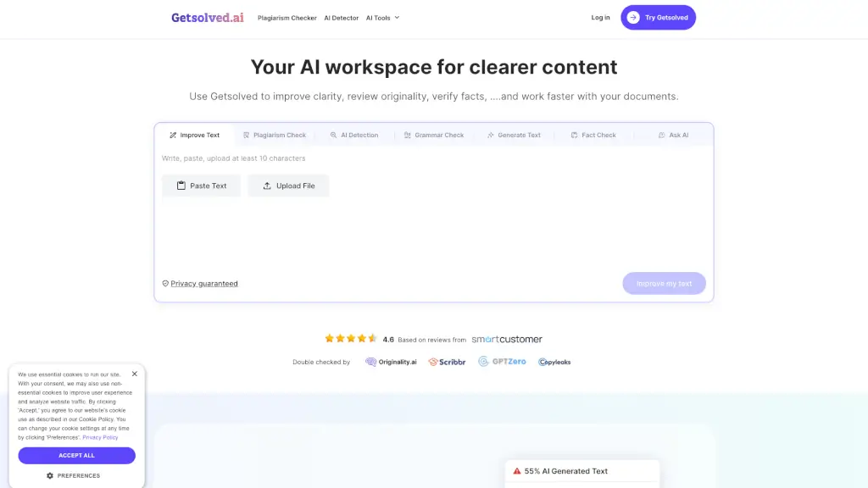Image resolution: width=868 pixels, height=488 pixels.
Task: Switch to the Grammar Check tab
Action: pos(434,135)
